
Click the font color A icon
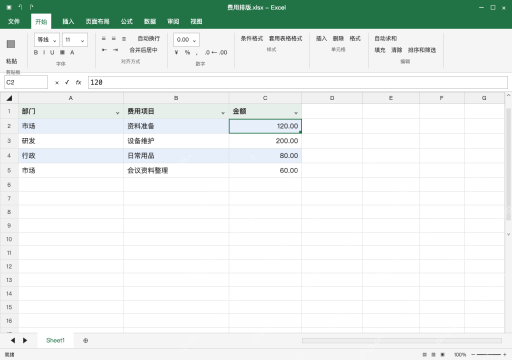[72, 52]
